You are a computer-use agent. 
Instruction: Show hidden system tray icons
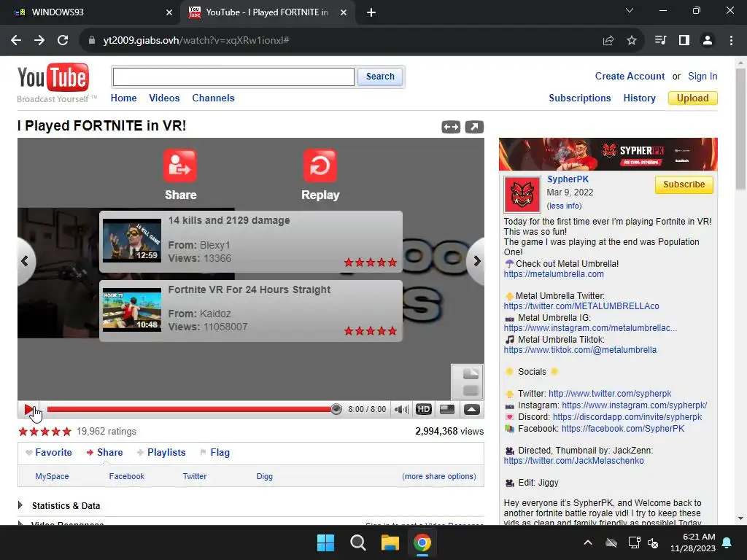pos(588,542)
